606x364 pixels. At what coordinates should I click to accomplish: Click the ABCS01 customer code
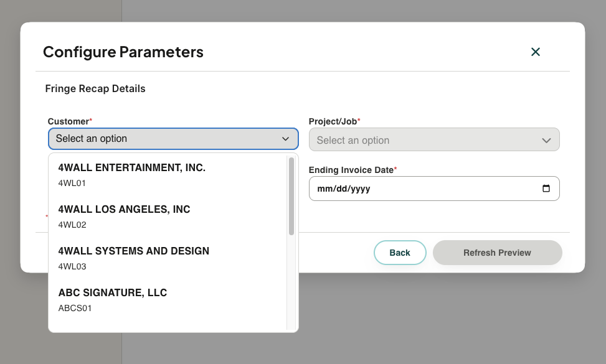[75, 309]
